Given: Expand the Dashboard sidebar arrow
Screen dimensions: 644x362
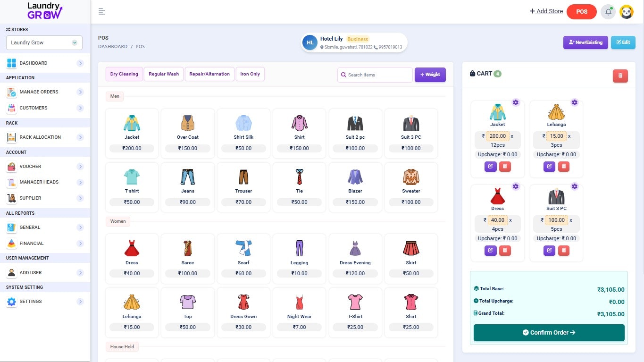Looking at the screenshot, I should (80, 63).
